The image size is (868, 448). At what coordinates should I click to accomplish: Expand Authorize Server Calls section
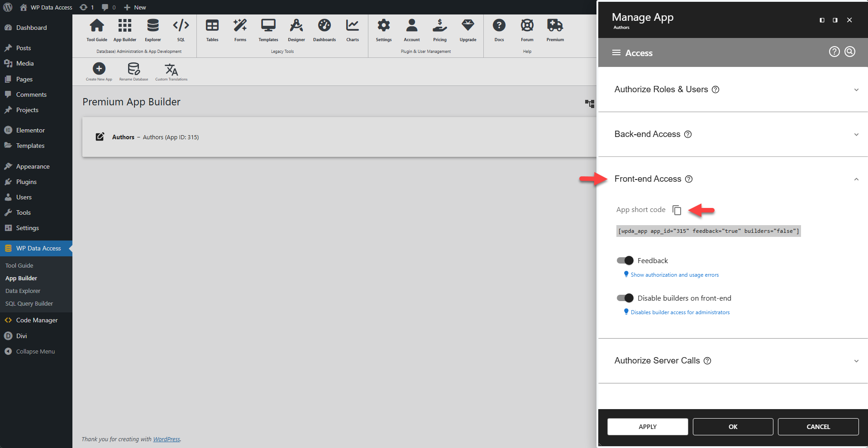[856, 361]
